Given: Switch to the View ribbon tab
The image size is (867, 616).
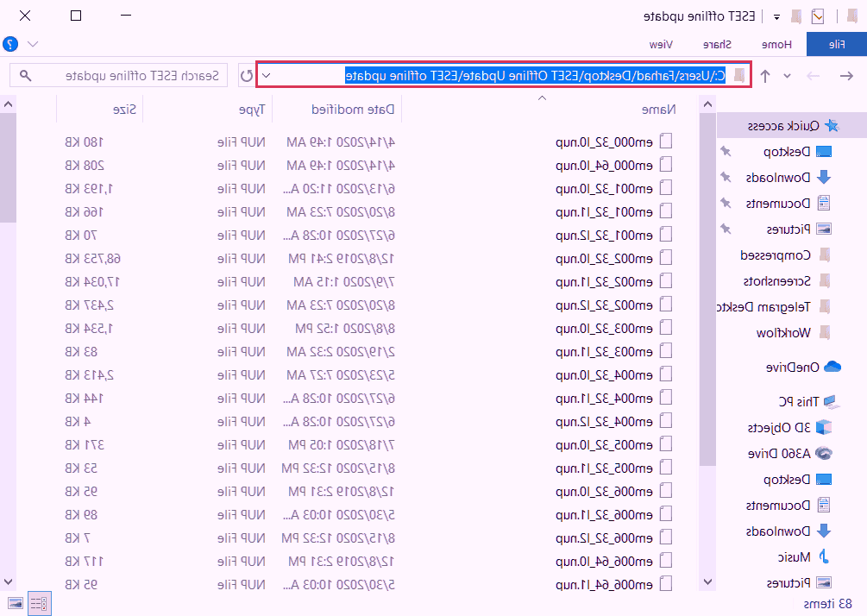Looking at the screenshot, I should click(661, 44).
